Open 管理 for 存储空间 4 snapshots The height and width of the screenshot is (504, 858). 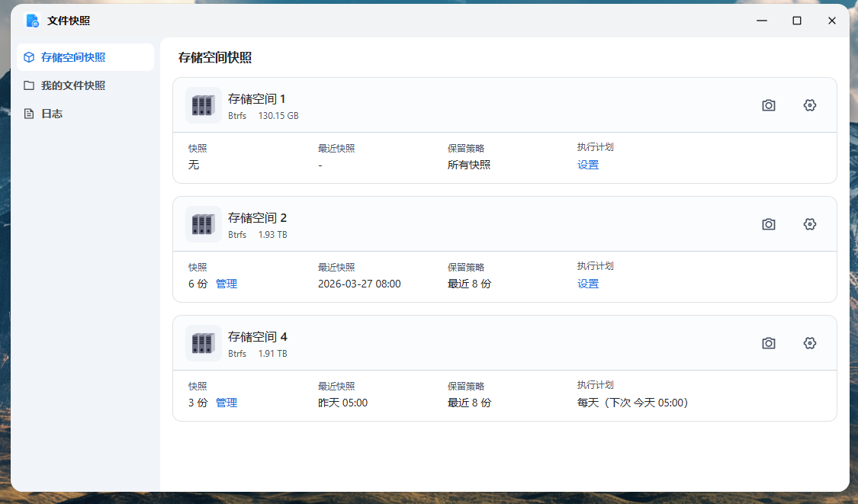click(x=227, y=403)
